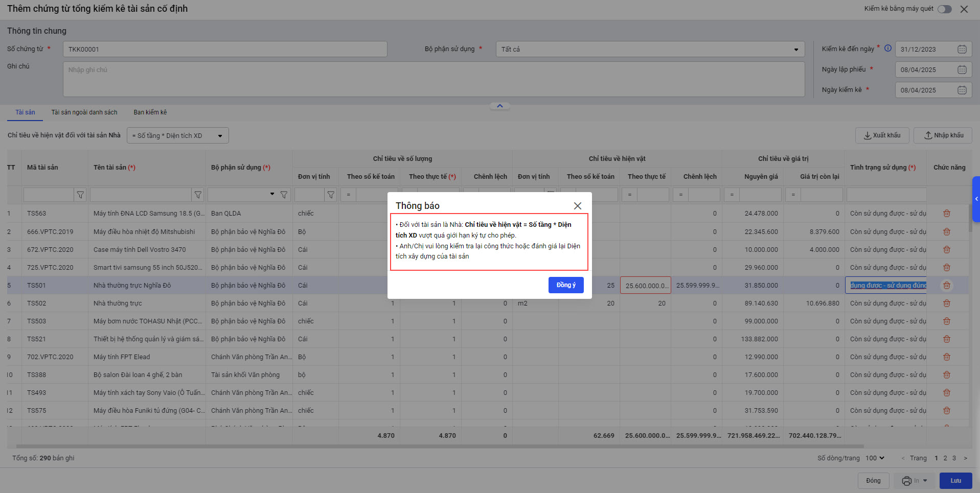Screen dimensions: 980x493
Task: Click the filter icon in Mã tài sản column
Action: click(80, 195)
